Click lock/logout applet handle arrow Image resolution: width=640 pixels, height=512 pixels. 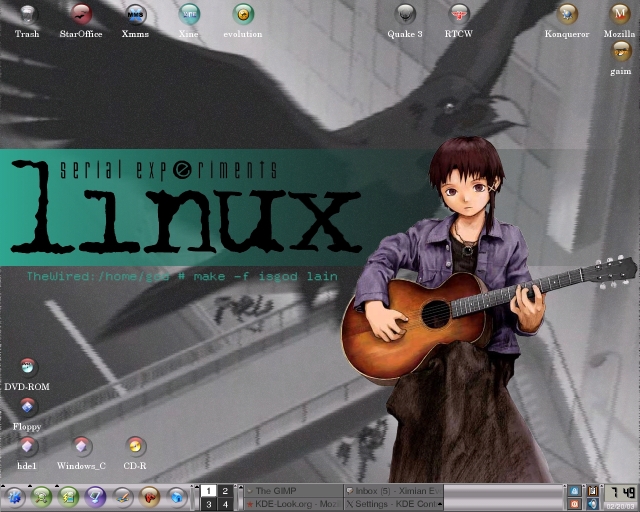point(565,485)
